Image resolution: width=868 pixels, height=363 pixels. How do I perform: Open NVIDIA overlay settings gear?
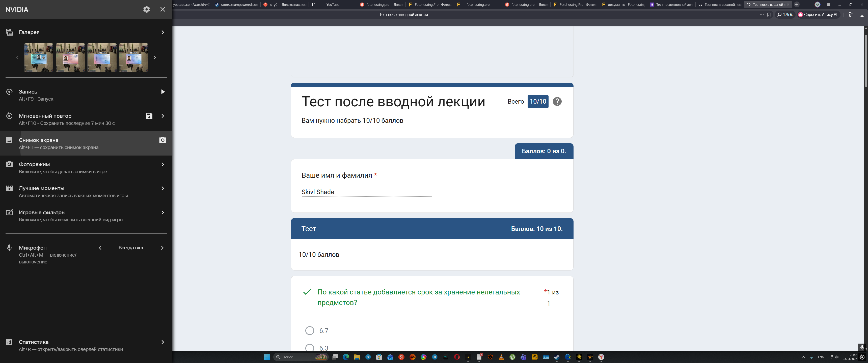pos(146,9)
